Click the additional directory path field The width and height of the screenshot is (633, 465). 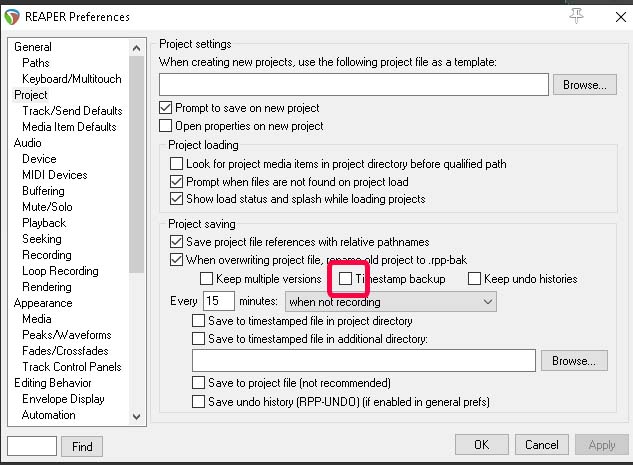(364, 360)
